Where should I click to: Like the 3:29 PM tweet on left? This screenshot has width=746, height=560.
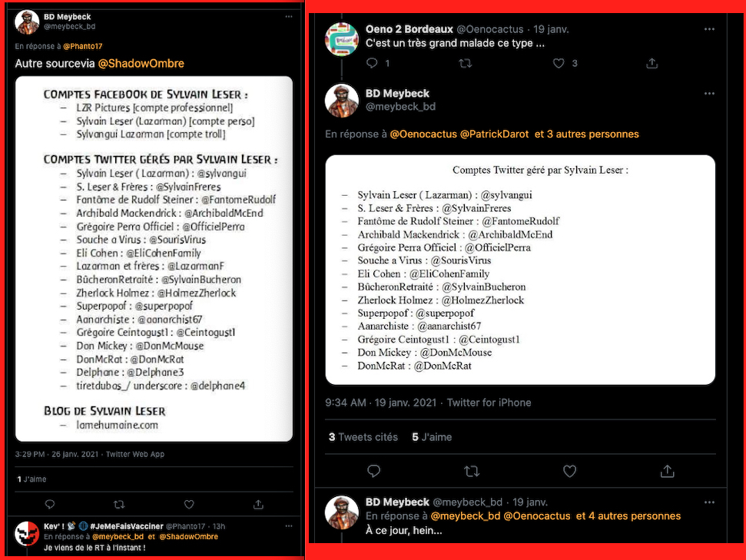coord(189,504)
